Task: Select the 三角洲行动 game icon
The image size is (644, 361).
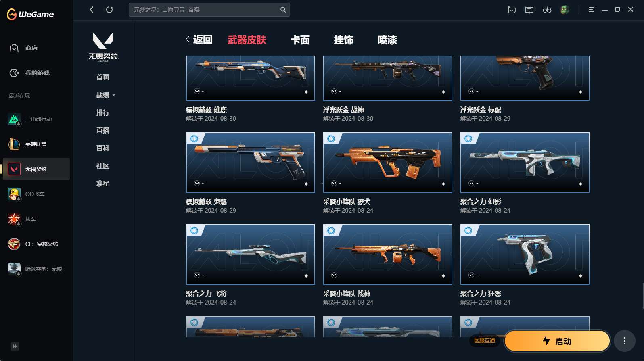Action: tap(14, 119)
